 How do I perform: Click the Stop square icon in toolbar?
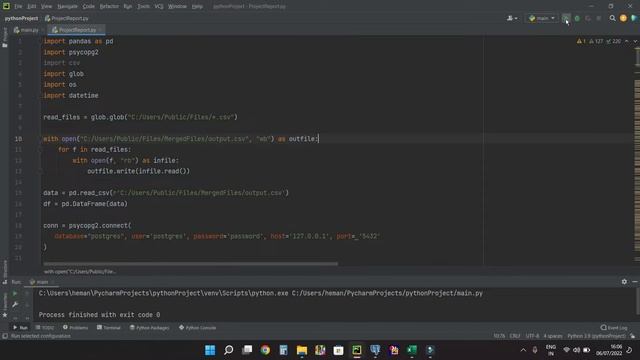pos(599,18)
